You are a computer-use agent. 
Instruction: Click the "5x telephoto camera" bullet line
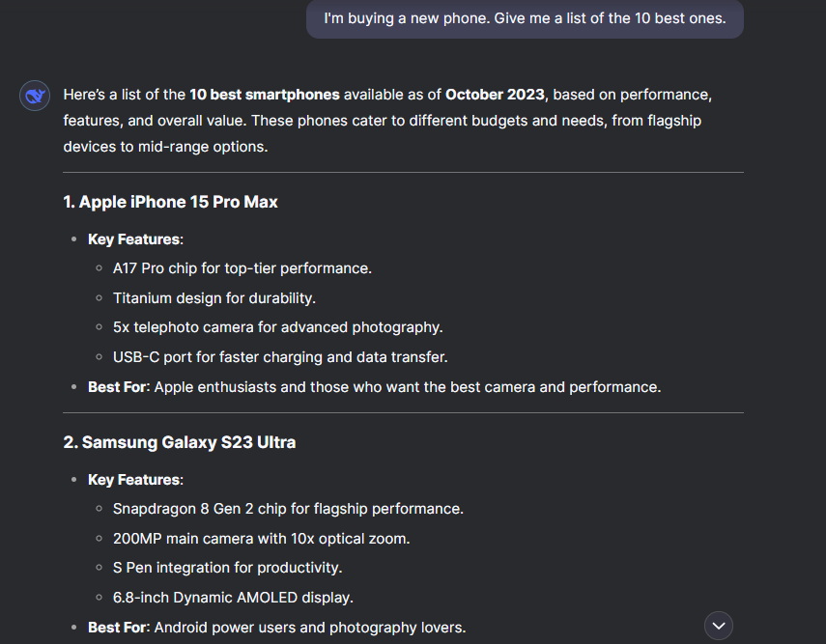point(277,327)
